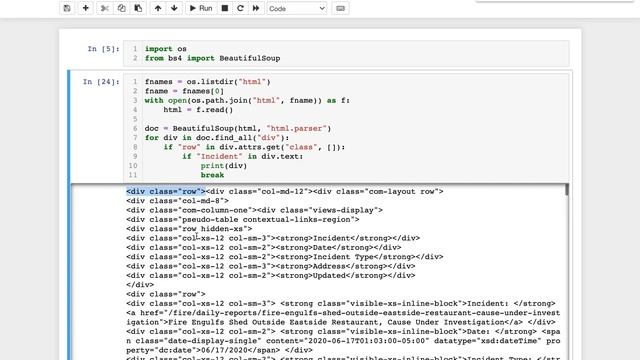Insert a cell below with the plus icon
Screen dimensions: 640x360
85,8
